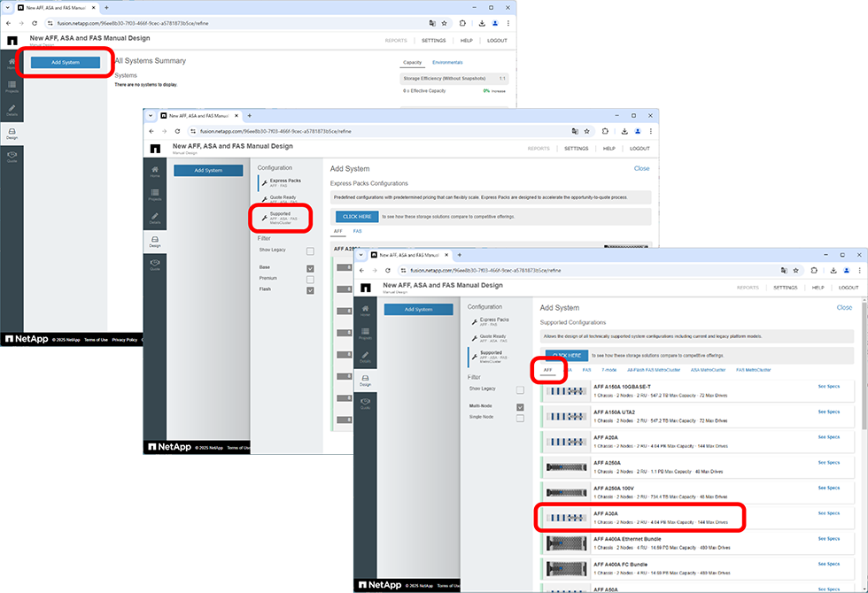
Task: Open SETTINGS in the front window
Action: coord(785,288)
